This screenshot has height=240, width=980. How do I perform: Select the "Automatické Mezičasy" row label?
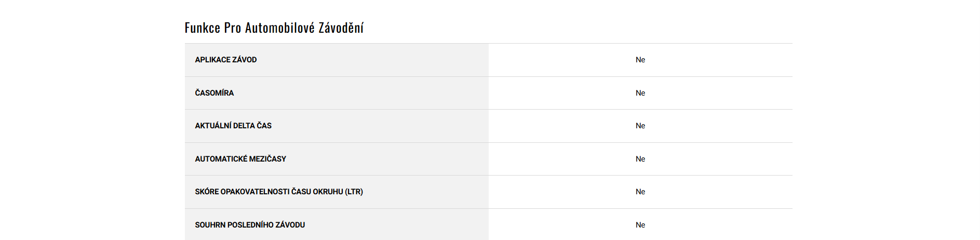tap(240, 159)
